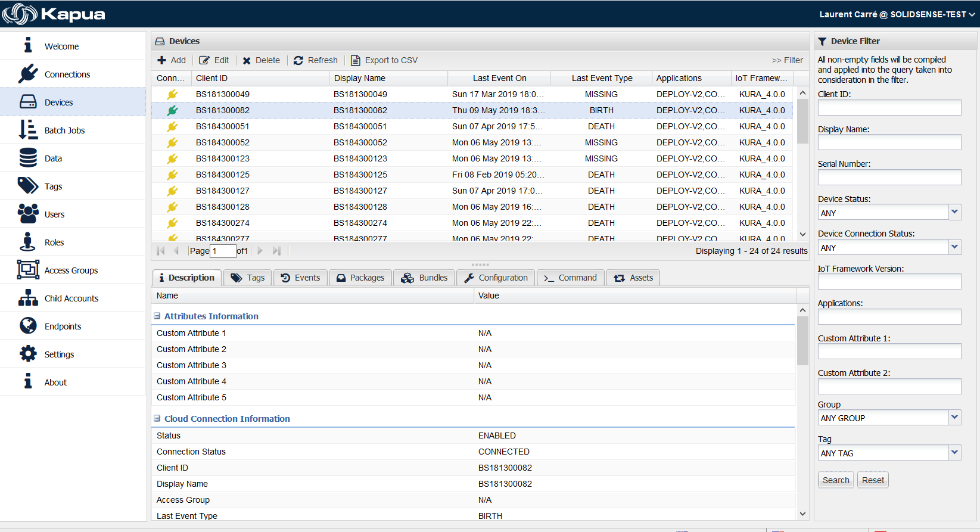Delete the selected device

261,60
